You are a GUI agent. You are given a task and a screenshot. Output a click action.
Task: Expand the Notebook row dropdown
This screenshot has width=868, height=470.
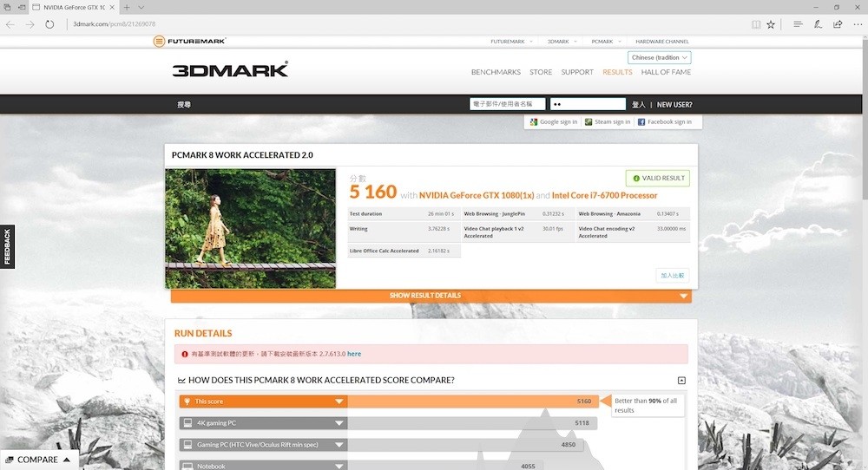[339, 467]
